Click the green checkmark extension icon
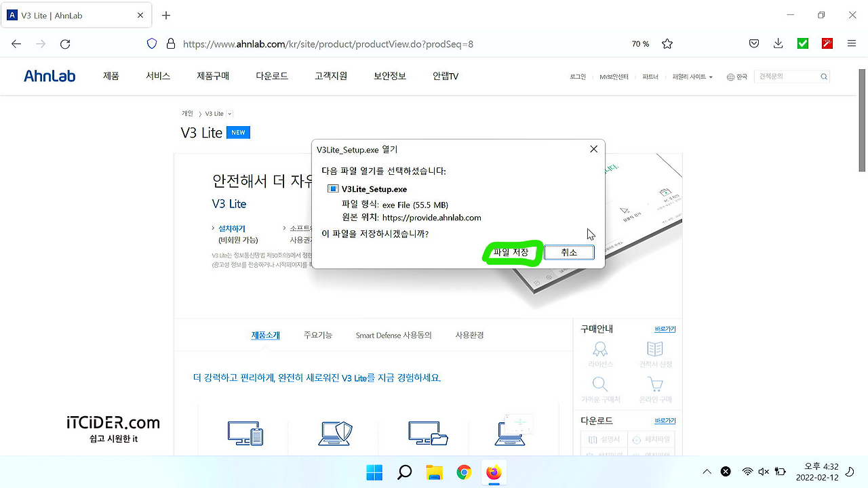868x488 pixels. [x=802, y=43]
